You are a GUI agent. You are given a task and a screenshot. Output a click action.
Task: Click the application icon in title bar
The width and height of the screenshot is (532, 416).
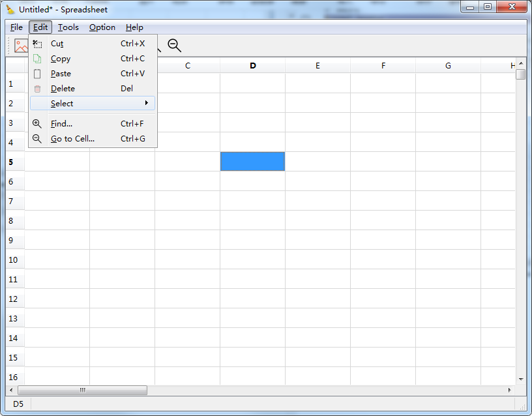coord(10,10)
